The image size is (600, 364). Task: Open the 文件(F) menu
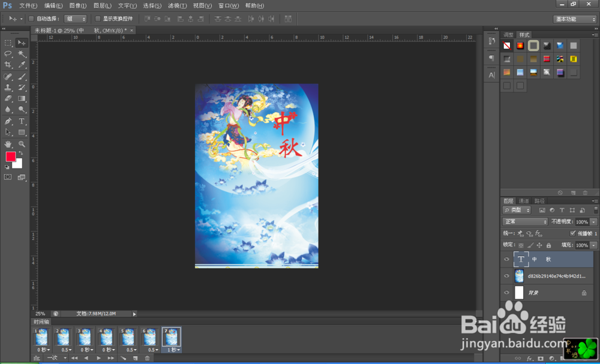(28, 6)
